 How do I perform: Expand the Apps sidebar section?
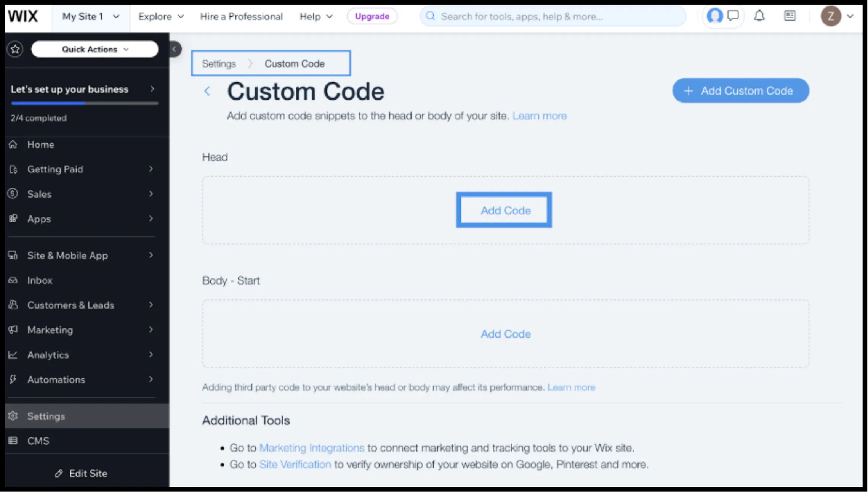39,219
